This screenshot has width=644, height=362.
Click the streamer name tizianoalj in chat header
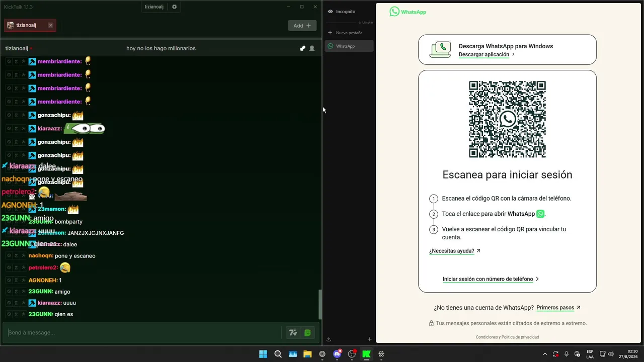(17, 48)
